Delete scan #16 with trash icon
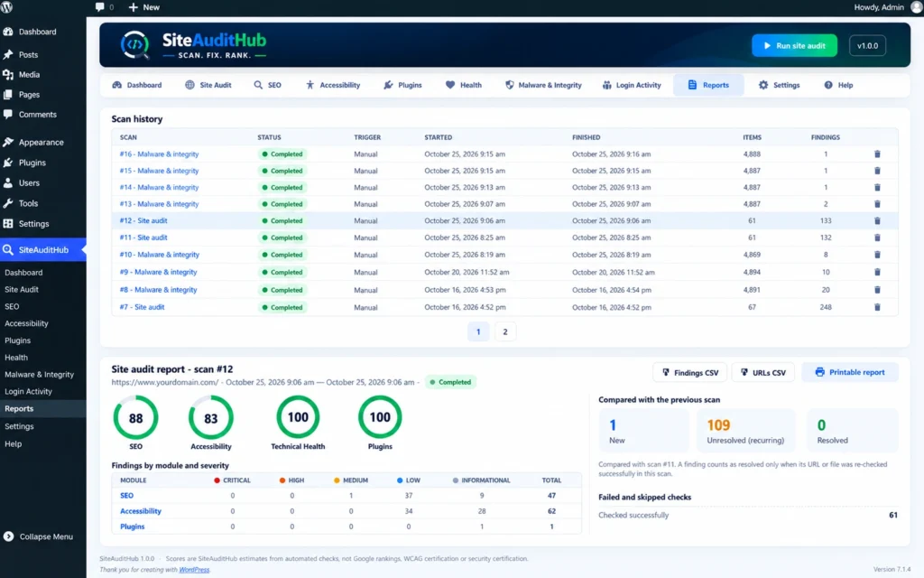Screen dimensions: 924x578 (x=877, y=154)
